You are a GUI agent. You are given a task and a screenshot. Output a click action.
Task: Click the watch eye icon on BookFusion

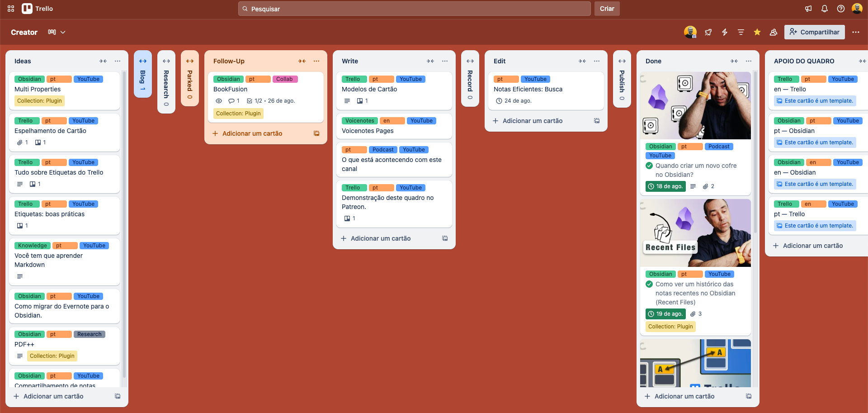pyautogui.click(x=219, y=101)
